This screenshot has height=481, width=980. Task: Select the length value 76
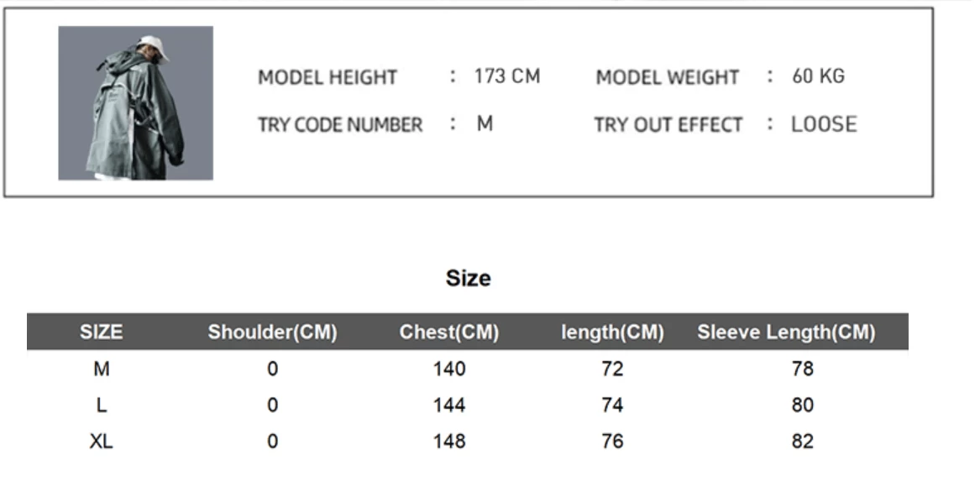(612, 442)
